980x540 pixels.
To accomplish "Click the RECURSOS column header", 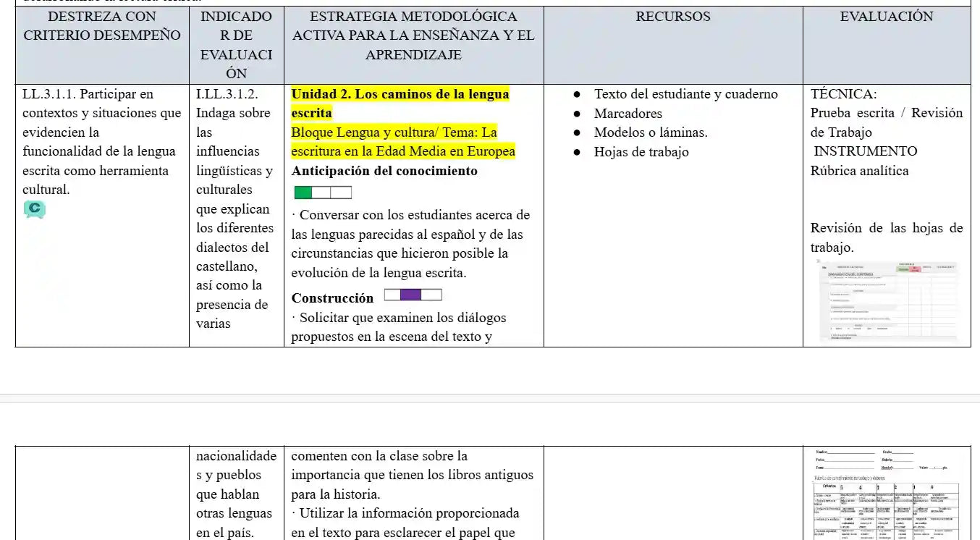I will point(673,17).
